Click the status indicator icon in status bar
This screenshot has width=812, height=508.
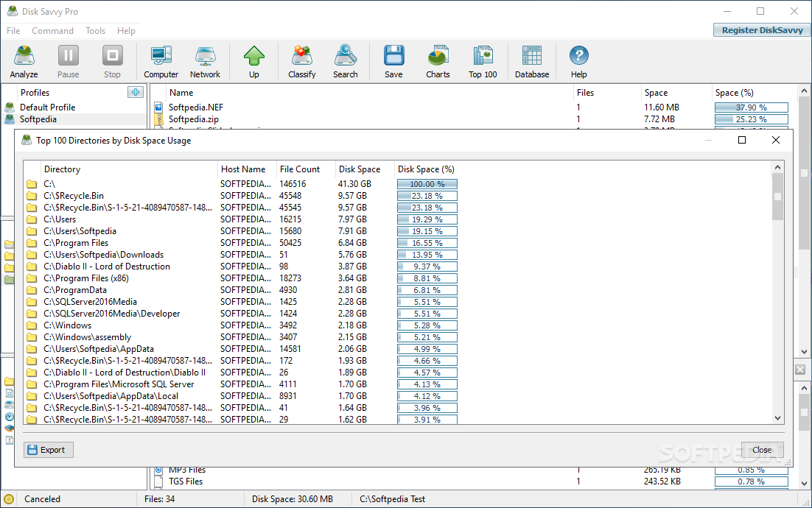tap(8, 499)
